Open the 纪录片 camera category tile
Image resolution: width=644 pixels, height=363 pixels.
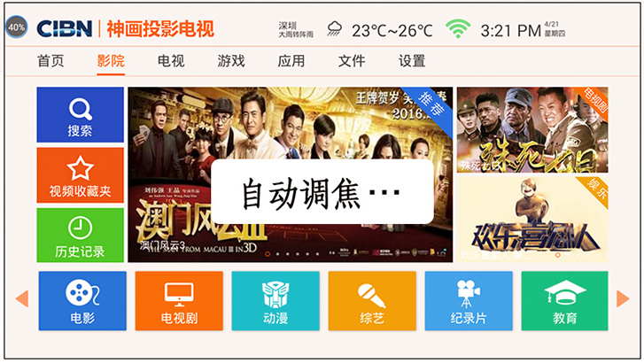469,301
